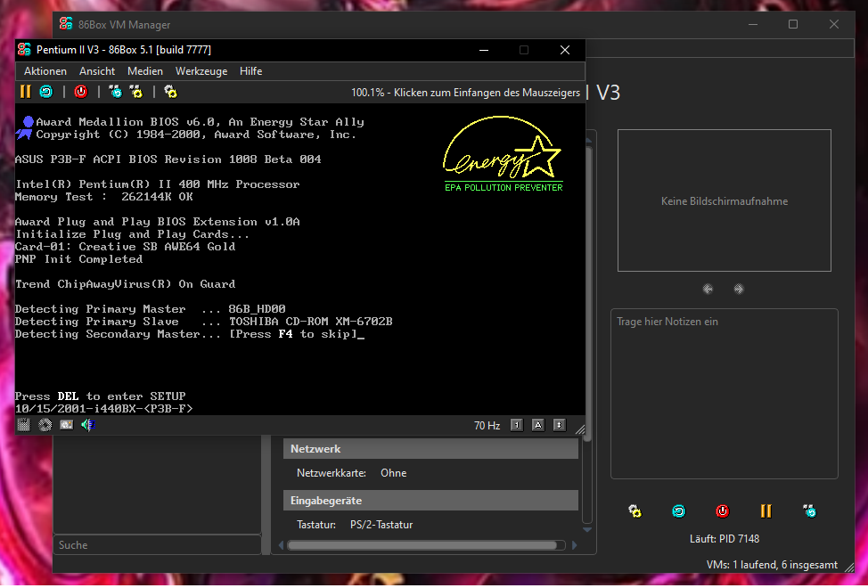Click the red ACPI shutdown icon in the emulator toolbar
The image size is (868, 588).
point(81,92)
